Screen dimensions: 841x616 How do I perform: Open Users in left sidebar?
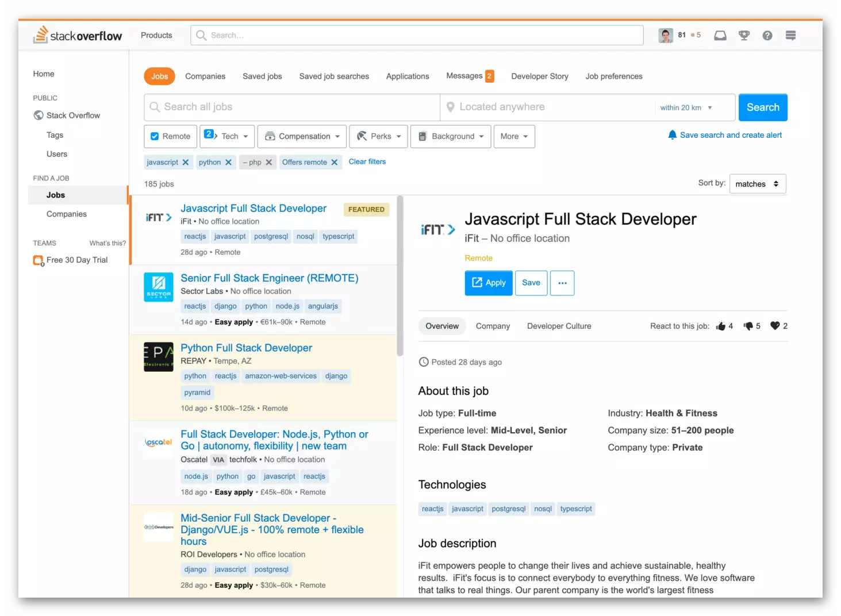[x=57, y=154]
